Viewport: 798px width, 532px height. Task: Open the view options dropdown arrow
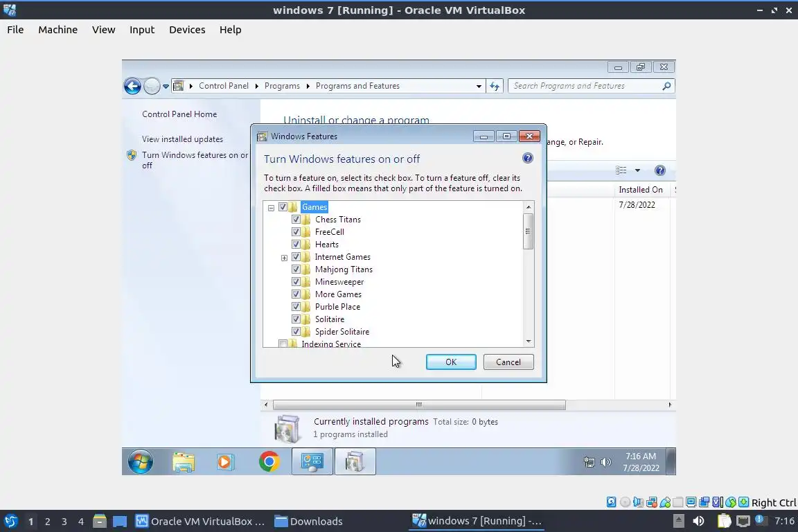coord(637,170)
